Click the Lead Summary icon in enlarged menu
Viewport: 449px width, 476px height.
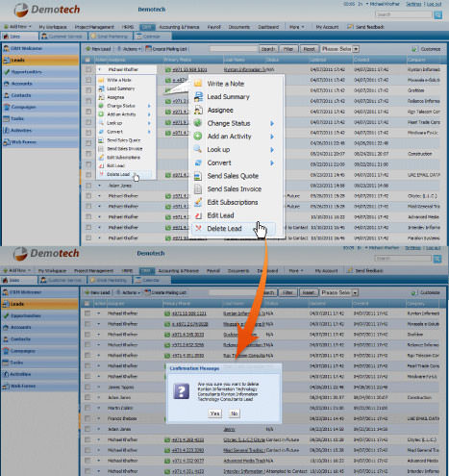click(x=198, y=96)
